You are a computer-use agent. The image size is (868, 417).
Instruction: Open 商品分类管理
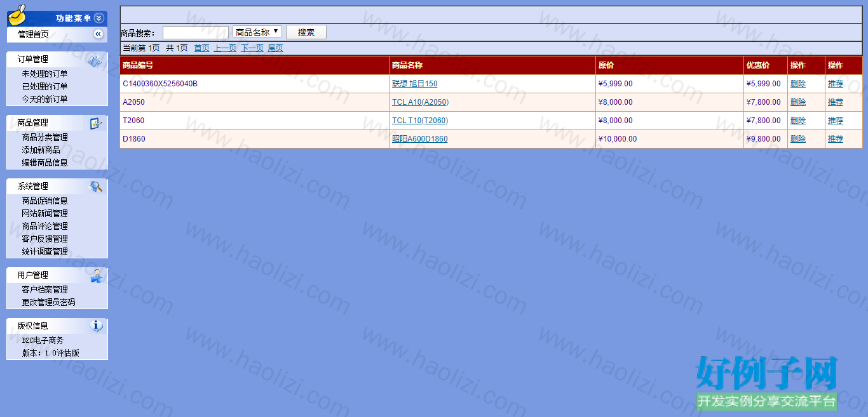point(44,137)
